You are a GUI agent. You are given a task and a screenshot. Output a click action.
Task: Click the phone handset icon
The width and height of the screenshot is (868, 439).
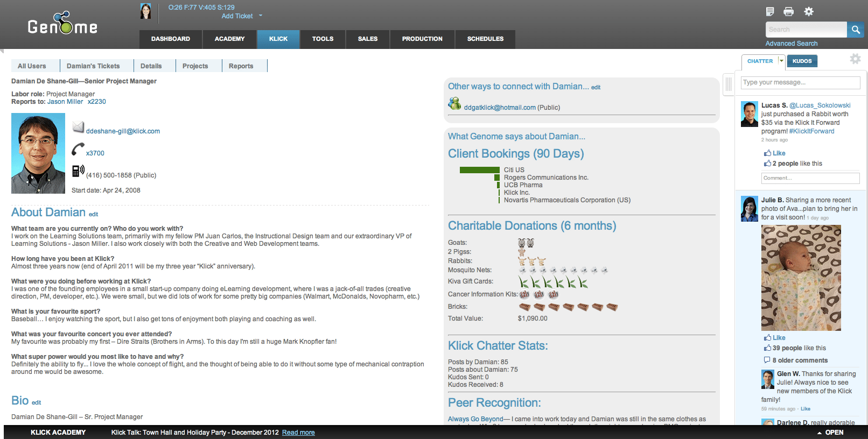tap(78, 149)
